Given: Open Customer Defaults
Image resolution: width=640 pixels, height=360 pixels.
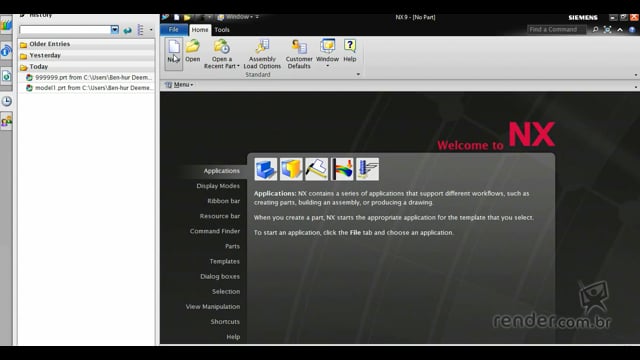Looking at the screenshot, I should (x=299, y=47).
